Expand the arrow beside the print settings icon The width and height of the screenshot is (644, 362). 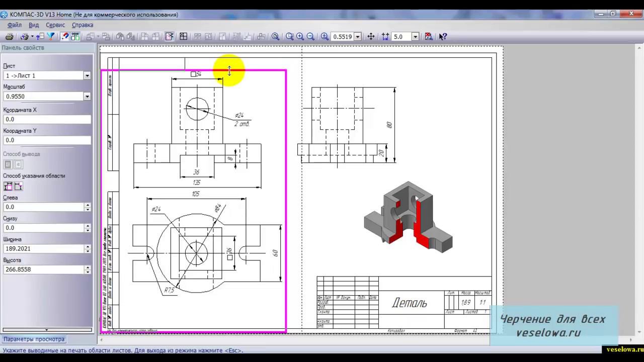tap(32, 37)
